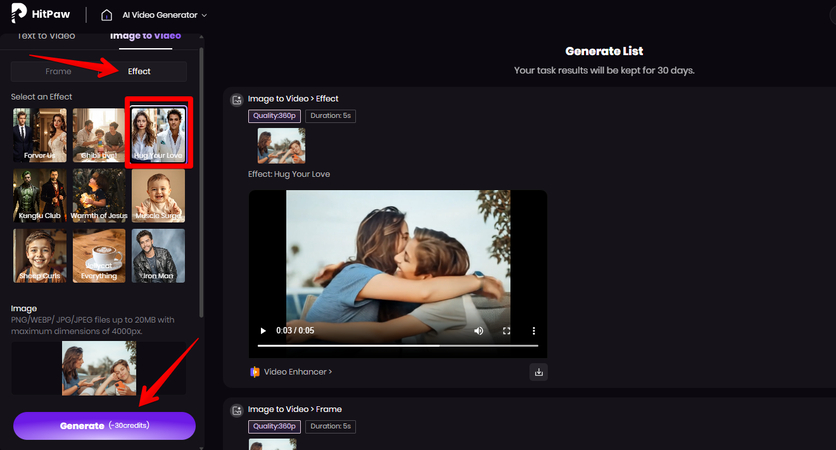Select the Effect mode toggle
Viewport: 836px width, 450px height.
pyautogui.click(x=139, y=72)
